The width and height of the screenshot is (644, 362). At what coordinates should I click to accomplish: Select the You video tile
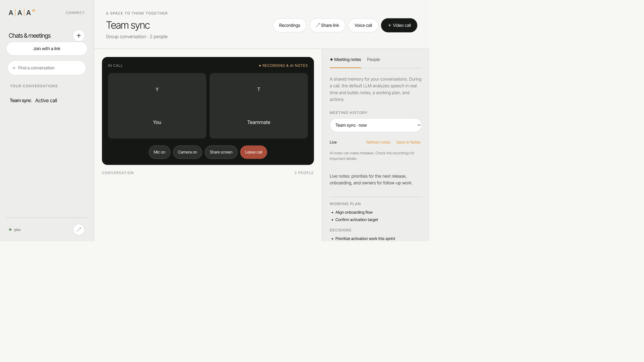[x=157, y=106]
